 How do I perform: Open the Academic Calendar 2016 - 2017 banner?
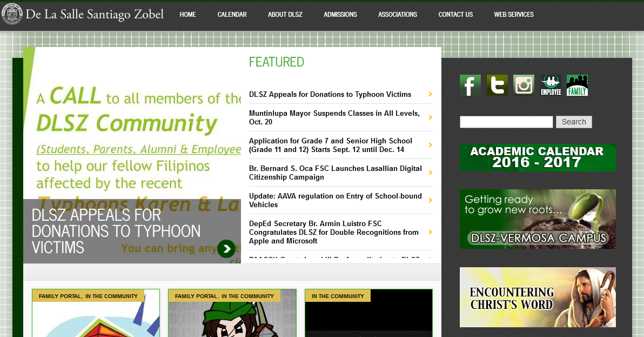[538, 157]
